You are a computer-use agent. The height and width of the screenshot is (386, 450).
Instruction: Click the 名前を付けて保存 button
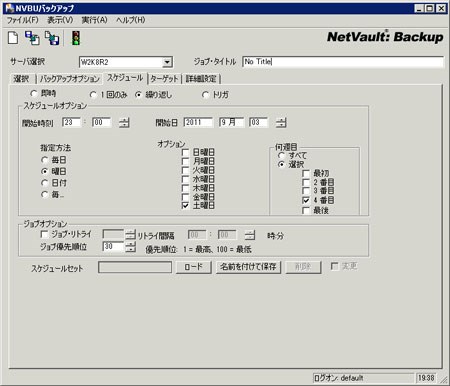[248, 267]
